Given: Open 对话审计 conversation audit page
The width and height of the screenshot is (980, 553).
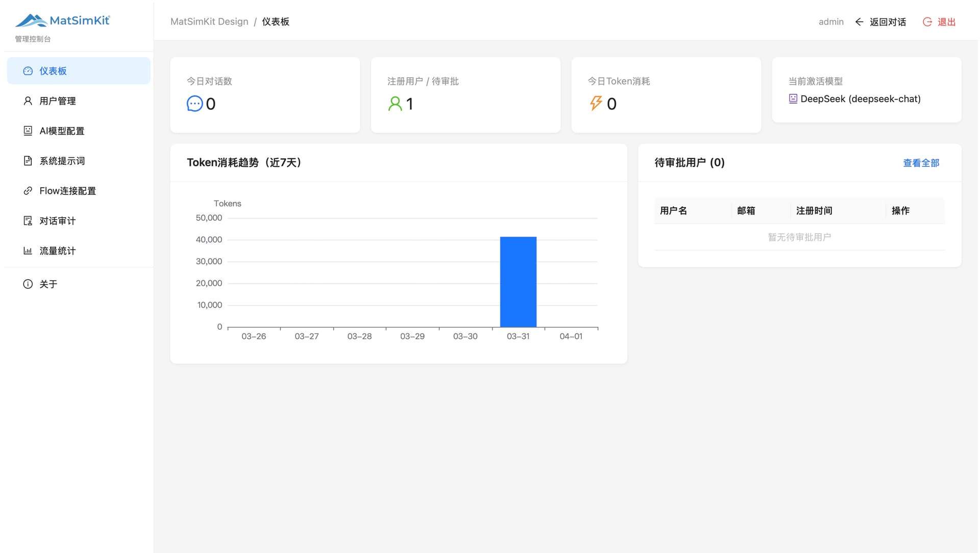Looking at the screenshot, I should click(57, 220).
